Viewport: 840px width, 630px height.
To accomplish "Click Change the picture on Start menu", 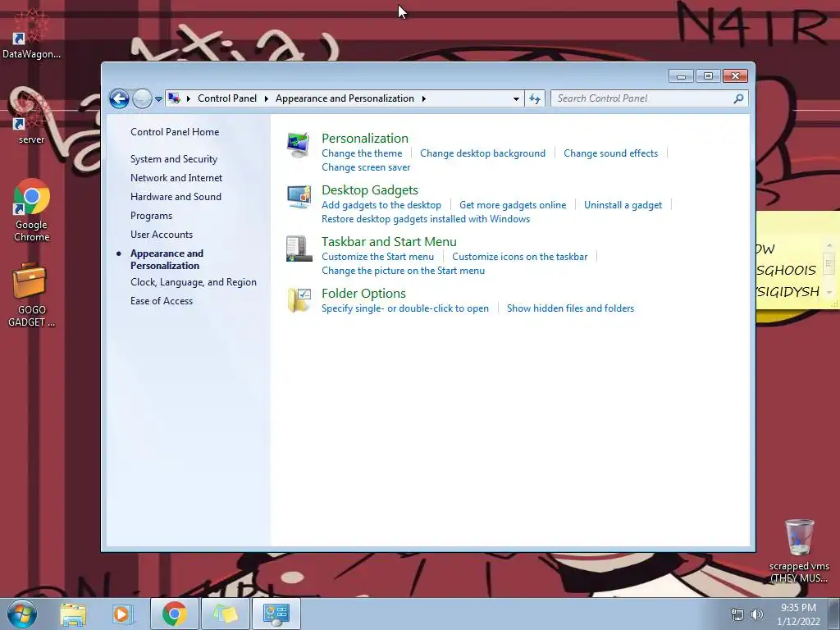I will [403, 271].
